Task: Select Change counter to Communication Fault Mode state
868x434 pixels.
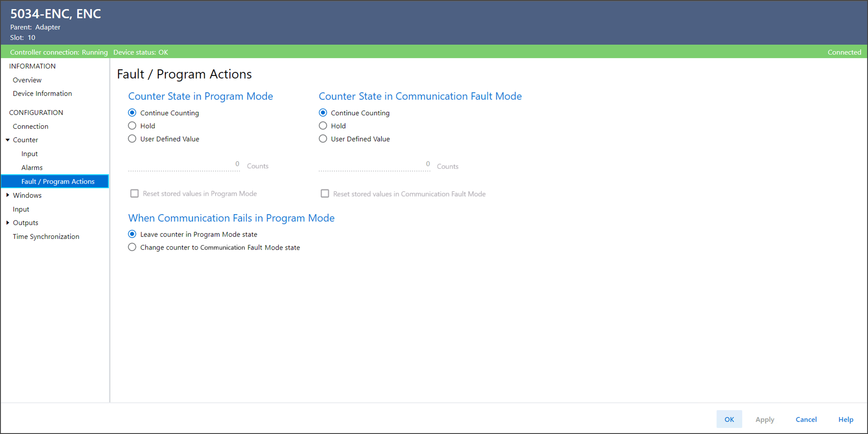Action: 132,247
